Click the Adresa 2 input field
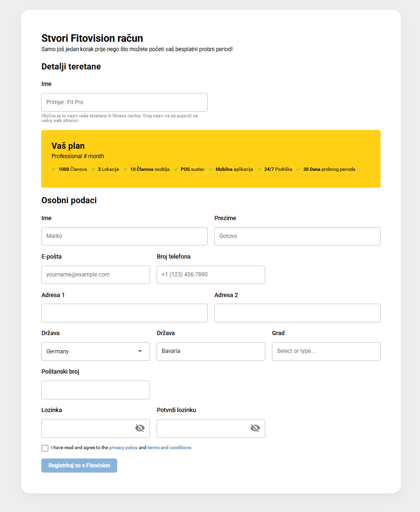Screen dimensions: 420x512 click(297, 313)
